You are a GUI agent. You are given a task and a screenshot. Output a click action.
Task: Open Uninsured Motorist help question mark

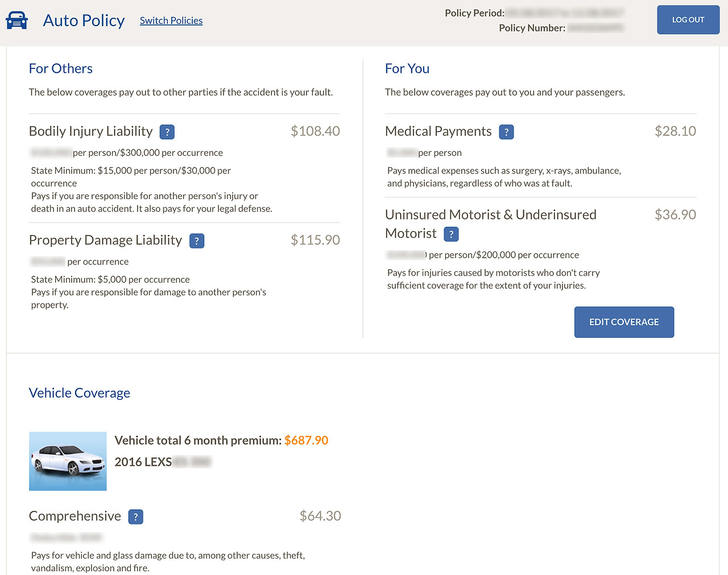tap(451, 234)
